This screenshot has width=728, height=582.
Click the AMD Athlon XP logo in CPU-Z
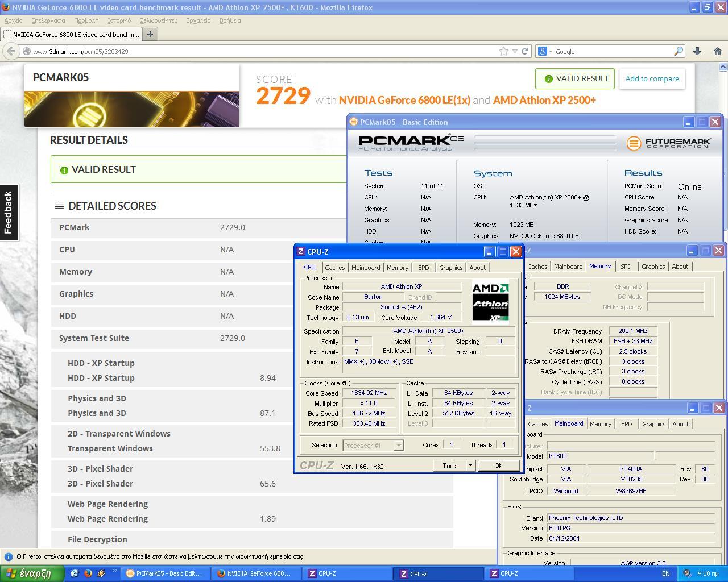coord(490,301)
